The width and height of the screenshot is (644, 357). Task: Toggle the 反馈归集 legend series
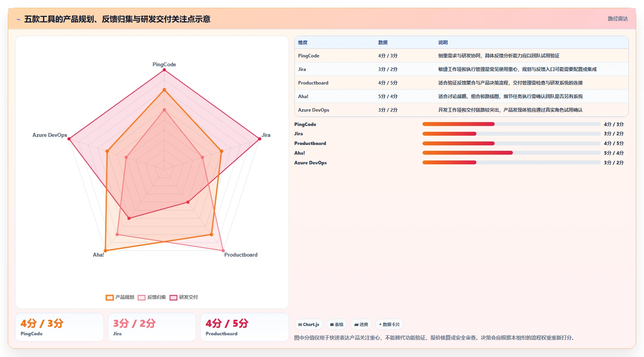click(152, 297)
